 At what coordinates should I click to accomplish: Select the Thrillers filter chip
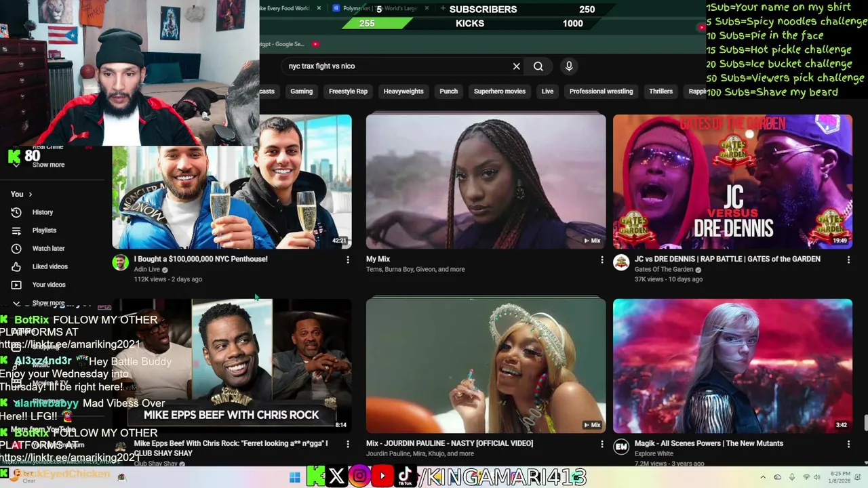point(660,91)
